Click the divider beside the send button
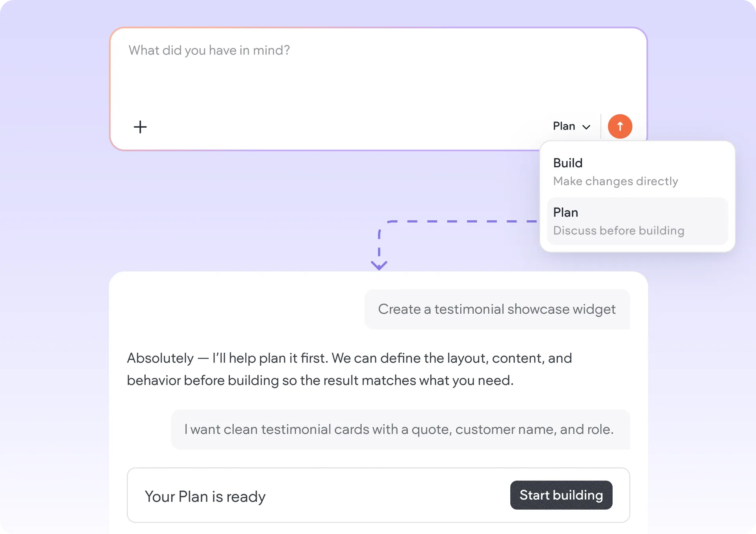This screenshot has width=756, height=534. pyautogui.click(x=601, y=127)
